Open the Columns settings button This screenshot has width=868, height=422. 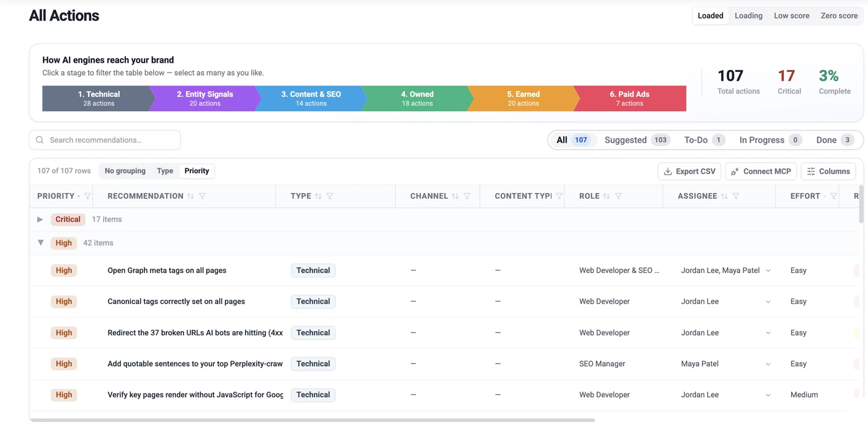(828, 171)
